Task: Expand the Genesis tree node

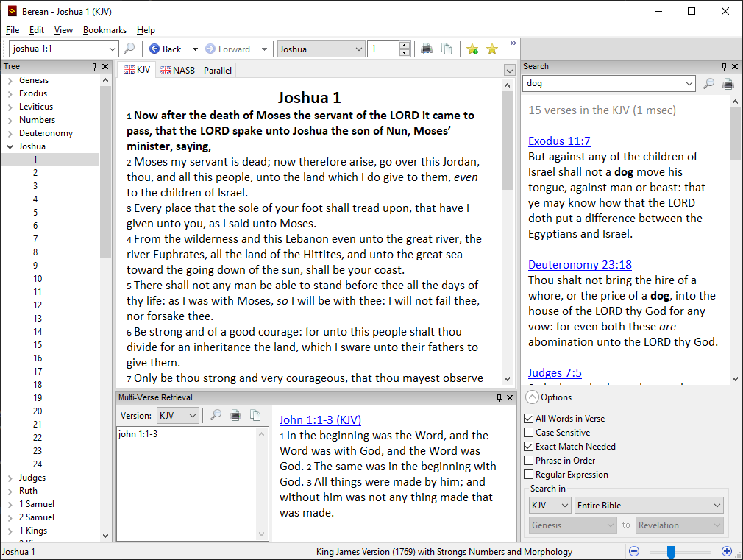Action: pos(10,81)
